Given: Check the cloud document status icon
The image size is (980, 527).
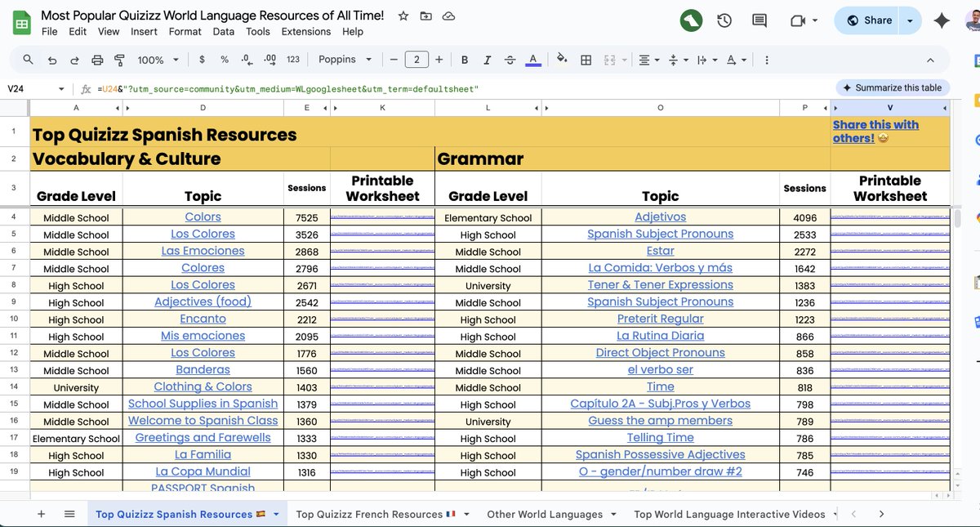Looking at the screenshot, I should pyautogui.click(x=448, y=16).
